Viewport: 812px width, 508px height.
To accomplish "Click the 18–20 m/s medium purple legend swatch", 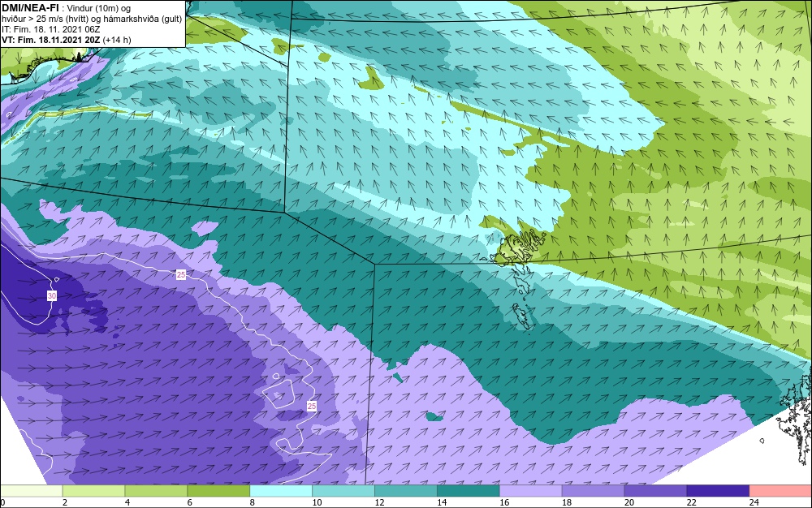I will (593, 491).
